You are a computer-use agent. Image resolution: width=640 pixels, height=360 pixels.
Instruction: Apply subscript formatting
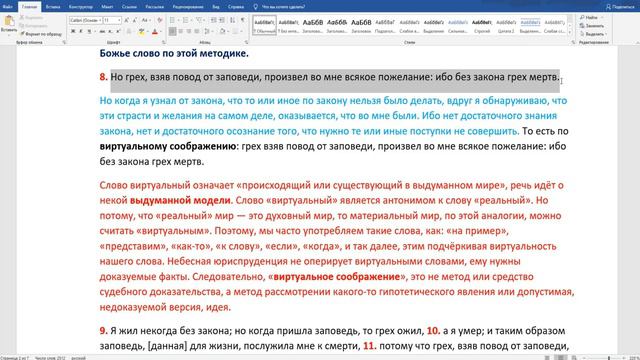coord(110,31)
